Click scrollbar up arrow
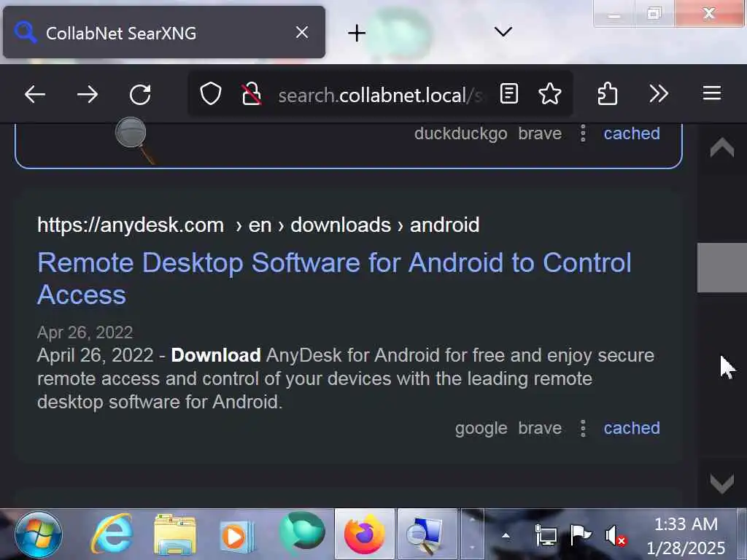 pos(721,147)
